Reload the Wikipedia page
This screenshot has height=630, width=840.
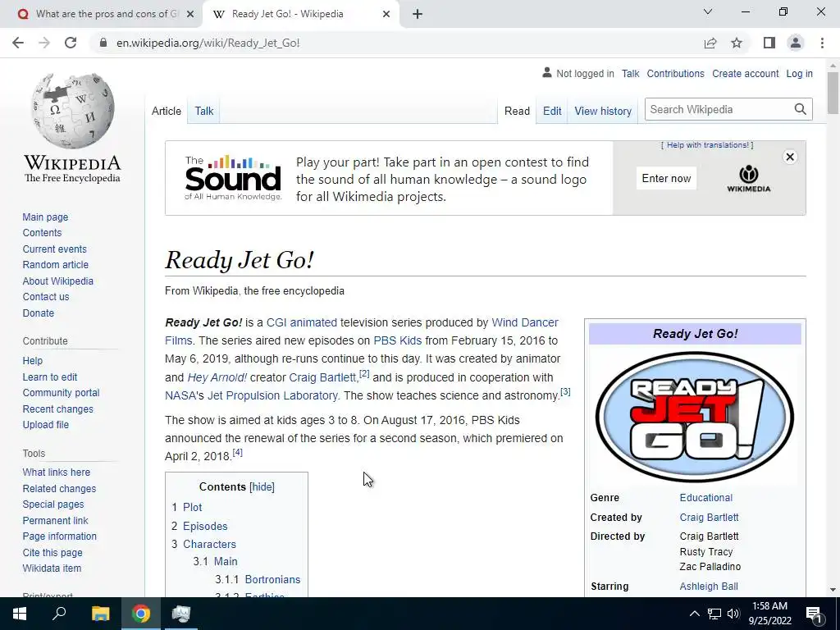71,43
